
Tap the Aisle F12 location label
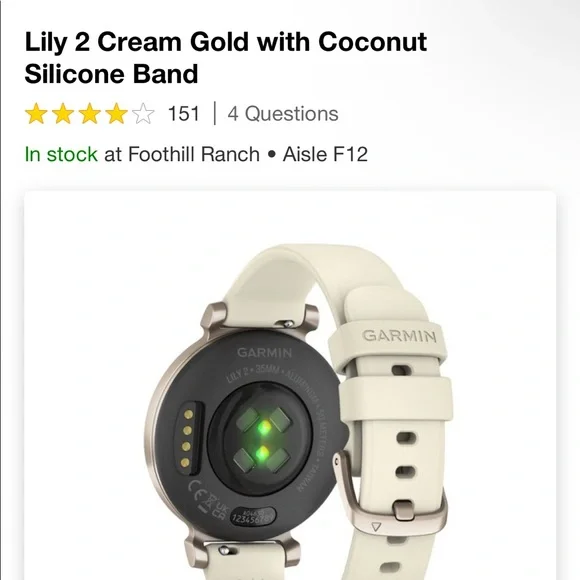coord(325,154)
